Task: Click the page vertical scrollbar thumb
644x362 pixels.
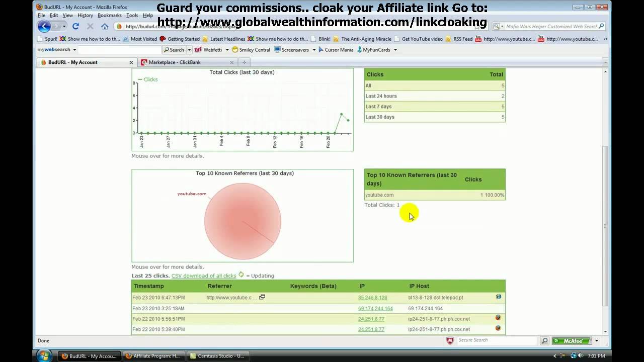Action: 605,226
